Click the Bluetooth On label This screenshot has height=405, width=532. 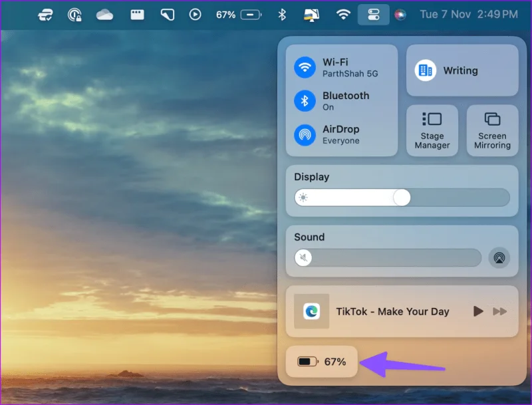tap(346, 100)
